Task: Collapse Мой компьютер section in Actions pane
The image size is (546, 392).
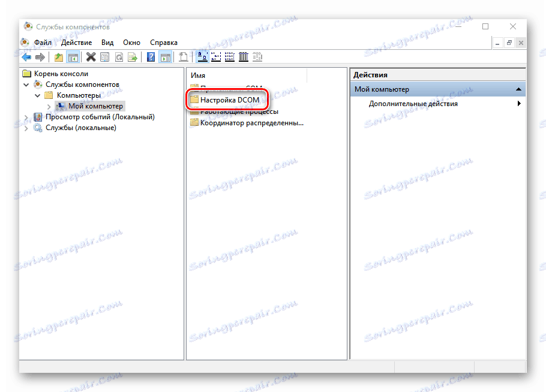Action: click(518, 89)
